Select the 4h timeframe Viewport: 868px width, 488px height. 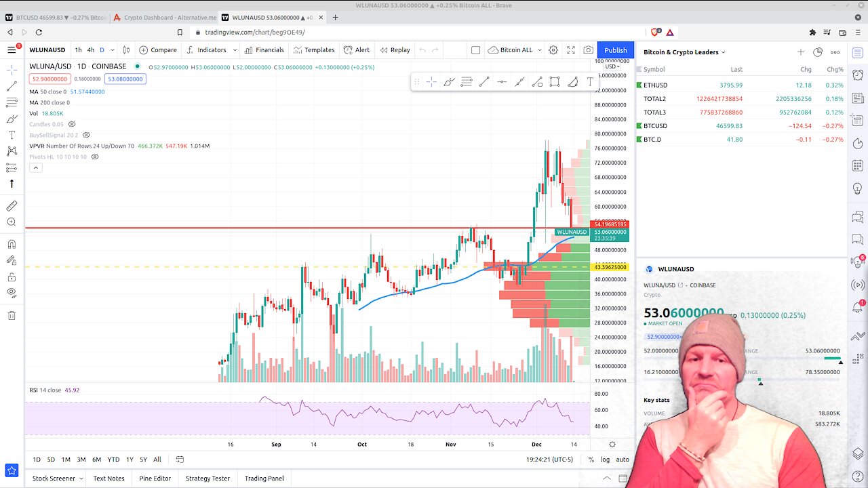[x=90, y=49]
